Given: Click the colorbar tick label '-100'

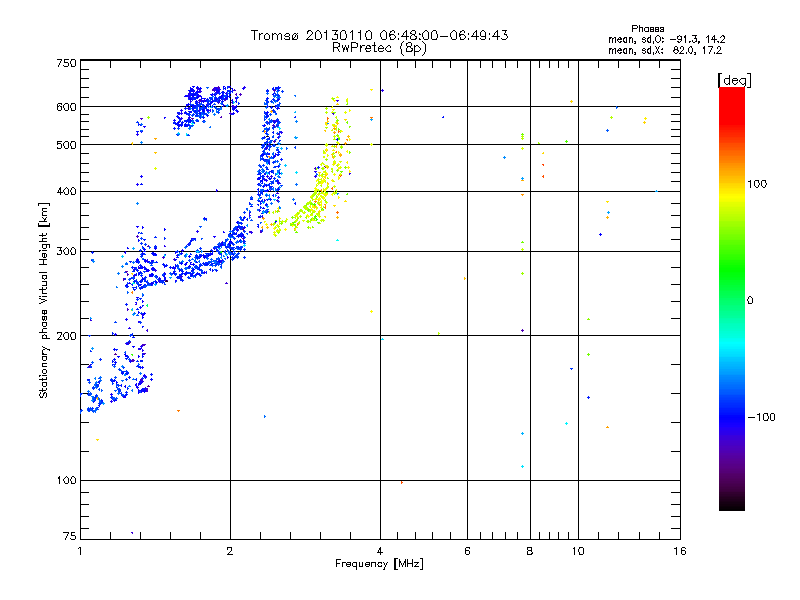Looking at the screenshot, I should [761, 417].
